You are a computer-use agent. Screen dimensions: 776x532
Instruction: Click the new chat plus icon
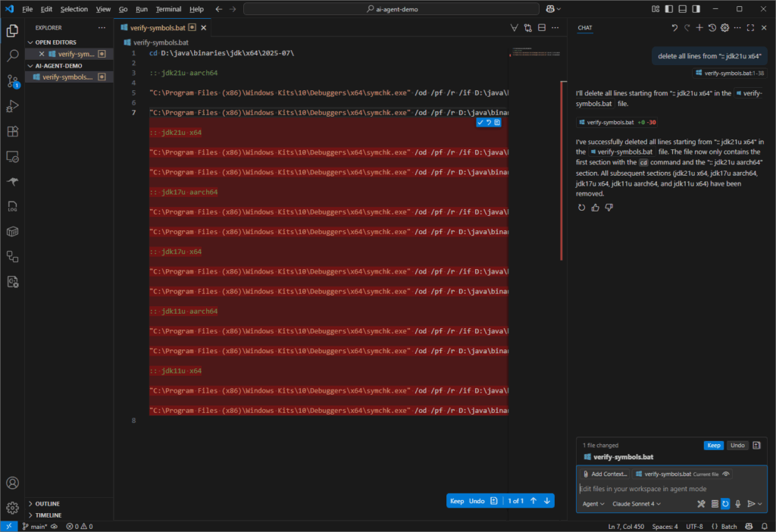point(699,28)
